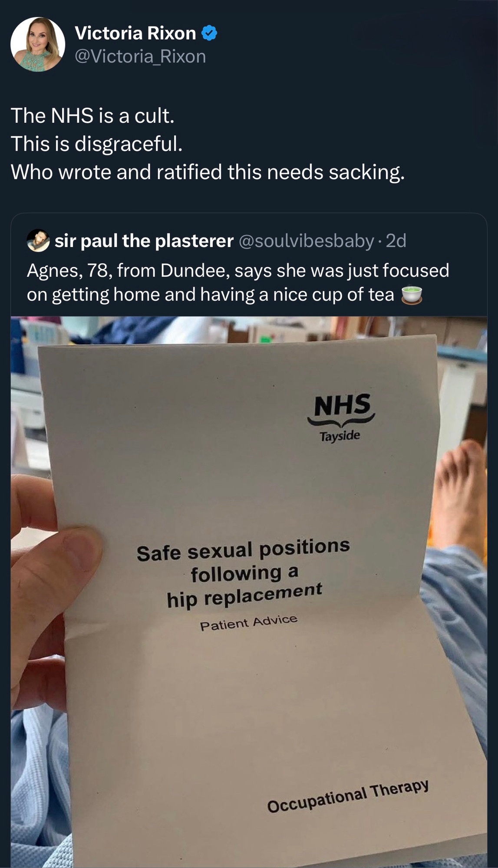Image resolution: width=498 pixels, height=868 pixels.
Task: Open the @soulvibesbaby handle
Action: click(x=307, y=241)
